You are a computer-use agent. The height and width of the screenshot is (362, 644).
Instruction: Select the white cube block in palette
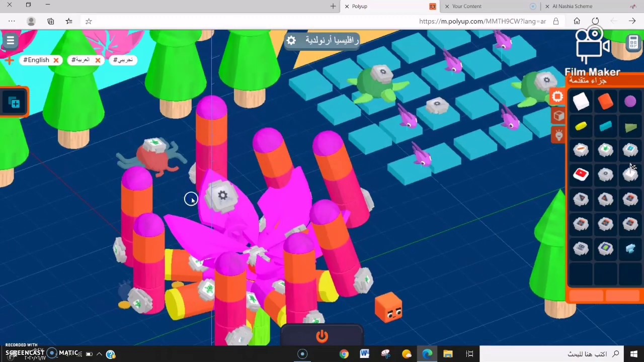coord(581,102)
